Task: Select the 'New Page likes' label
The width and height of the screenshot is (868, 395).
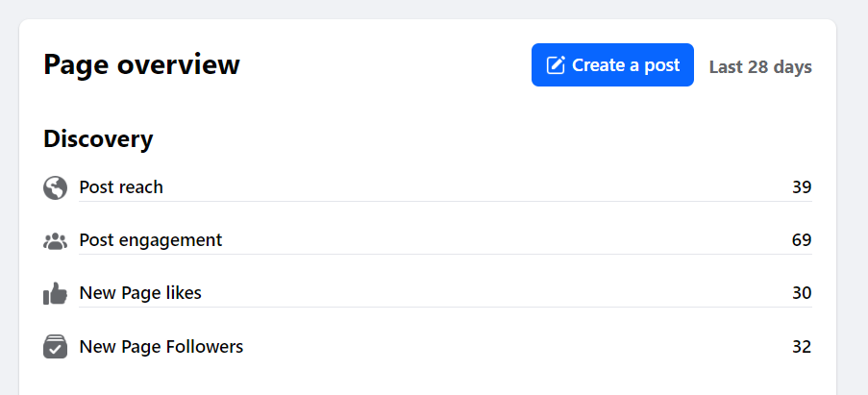Action: click(140, 293)
